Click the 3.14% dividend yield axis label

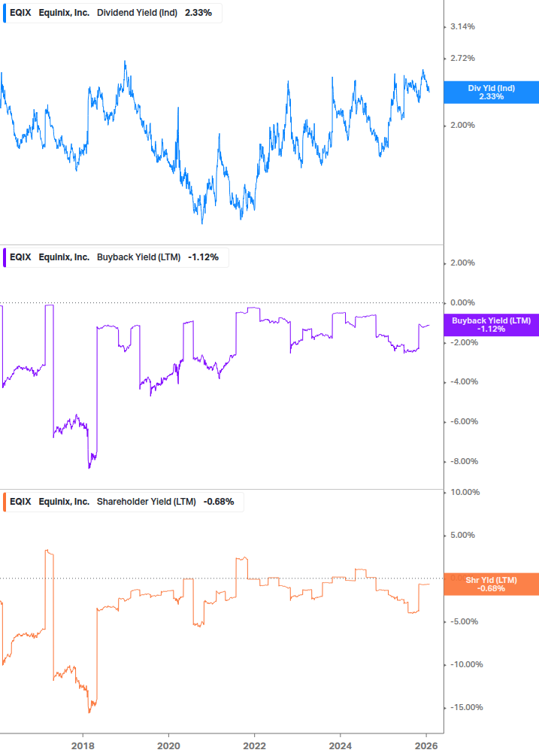click(x=462, y=26)
